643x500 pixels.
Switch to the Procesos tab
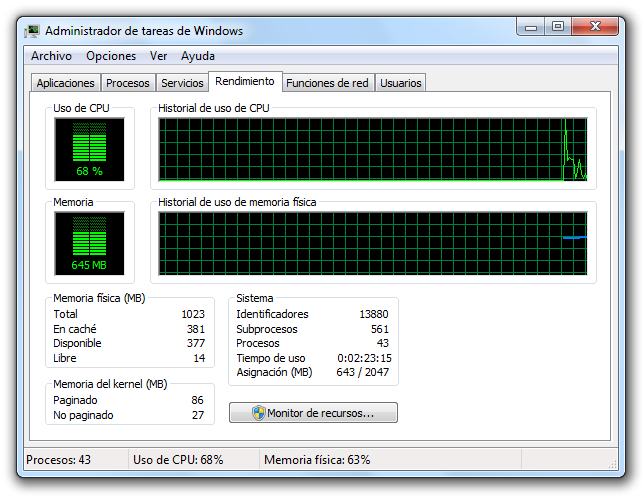pyautogui.click(x=128, y=83)
